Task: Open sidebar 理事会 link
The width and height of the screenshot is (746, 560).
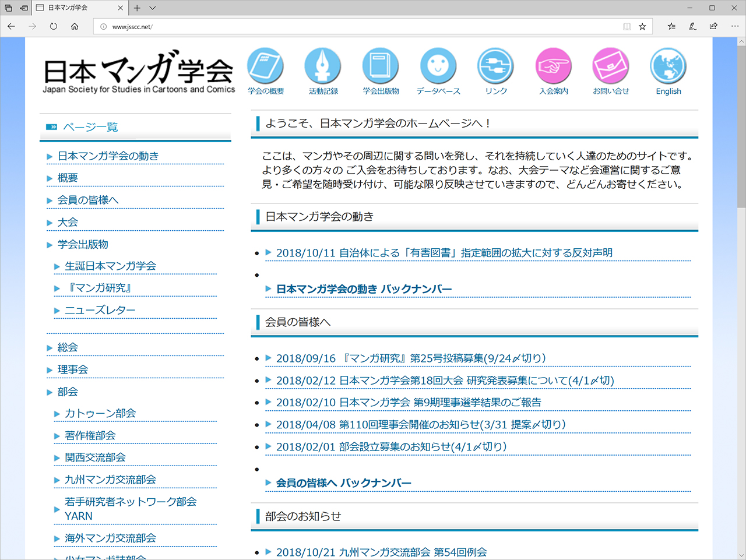Action: (x=73, y=369)
